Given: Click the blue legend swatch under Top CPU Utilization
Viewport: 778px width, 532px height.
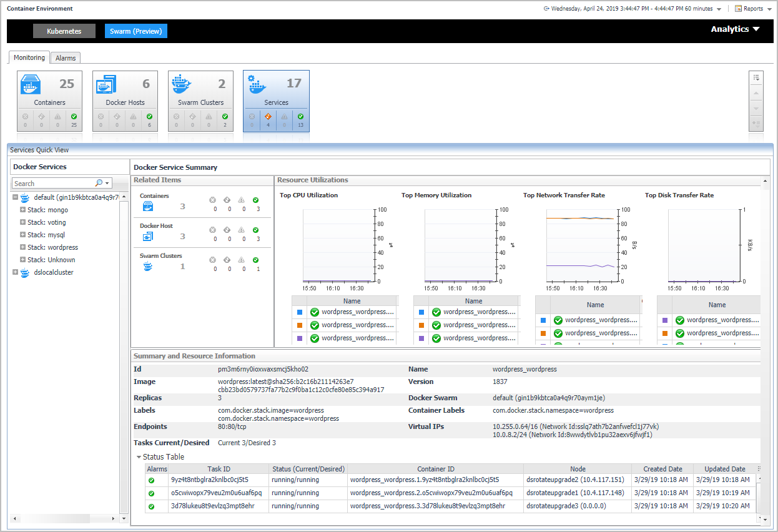Looking at the screenshot, I should (x=299, y=312).
